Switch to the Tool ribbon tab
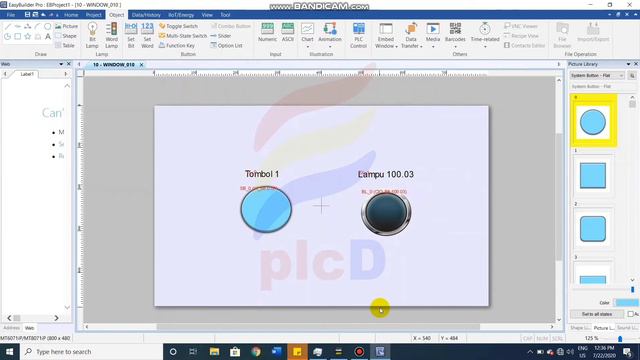Viewport: 640px width, 360px height. [x=225, y=15]
